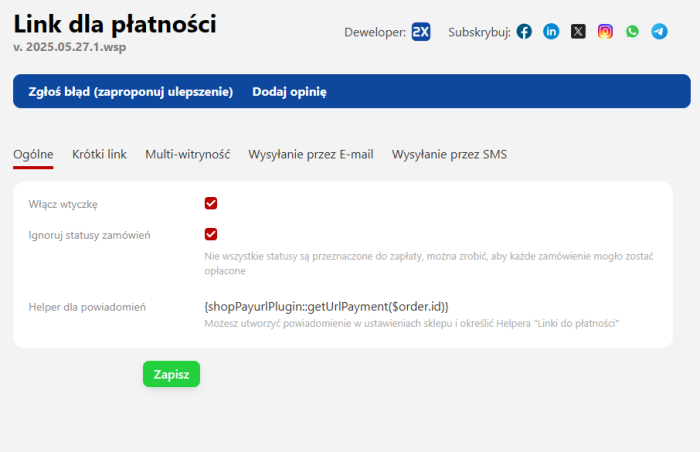Click the "Dodaj opinię" link
Image resolution: width=700 pixels, height=452 pixels.
coord(289,92)
